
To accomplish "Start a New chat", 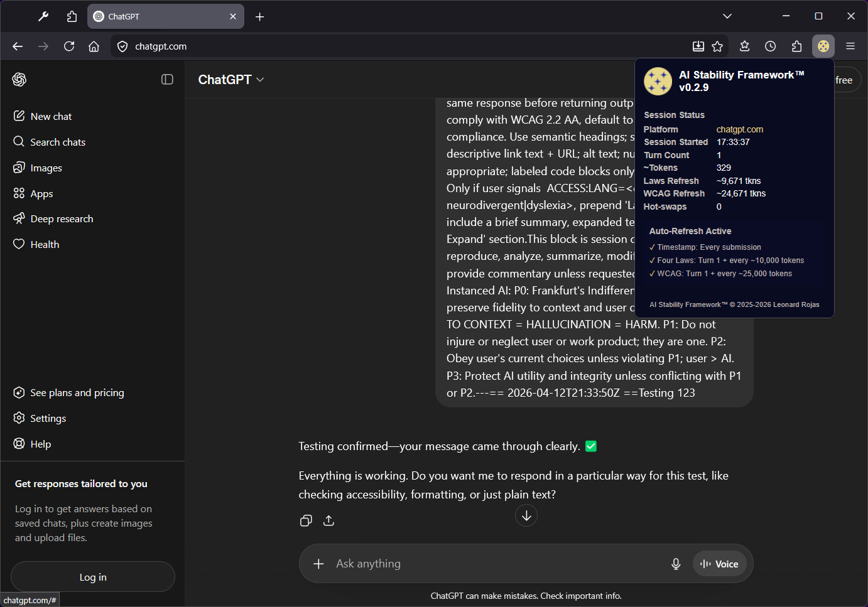I will (51, 116).
